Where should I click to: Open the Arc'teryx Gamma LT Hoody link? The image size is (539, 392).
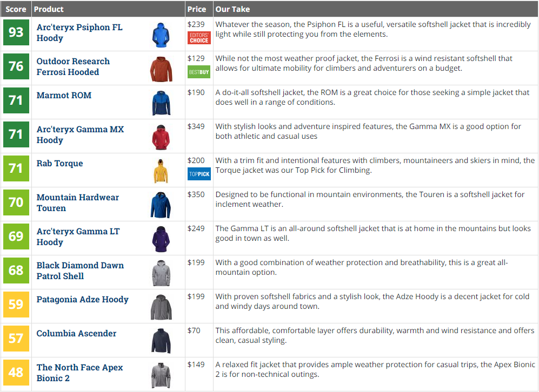78,236
